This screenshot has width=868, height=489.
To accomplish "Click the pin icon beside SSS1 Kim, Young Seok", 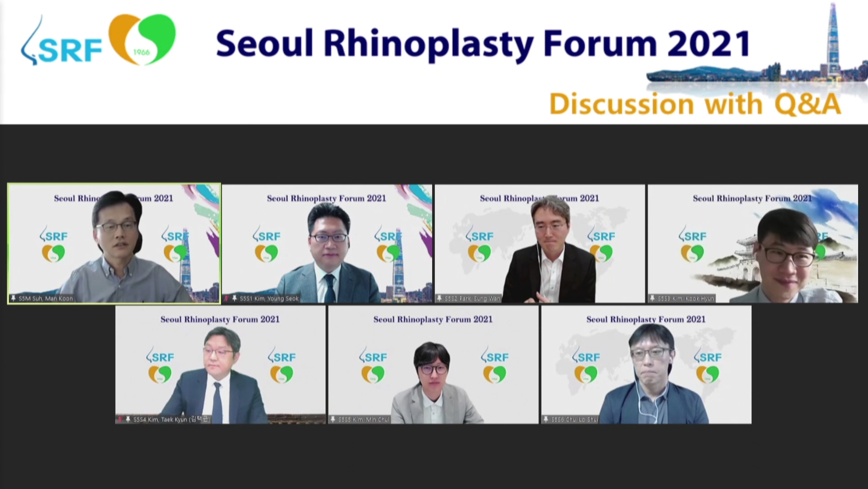I will 235,298.
